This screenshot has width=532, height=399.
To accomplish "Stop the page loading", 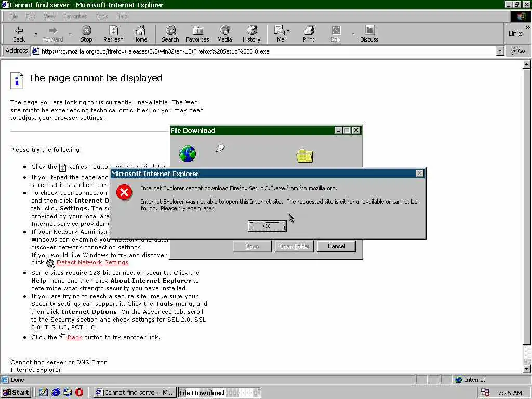I will point(86,34).
